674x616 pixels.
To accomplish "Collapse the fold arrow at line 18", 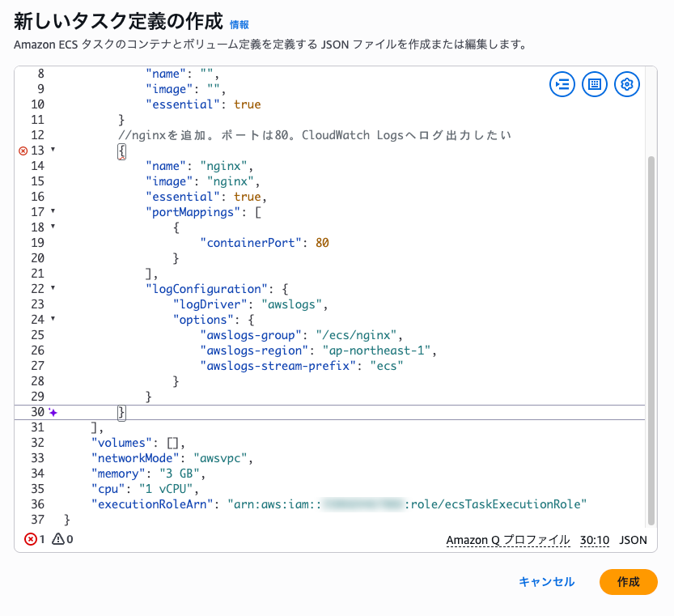I will tap(53, 227).
